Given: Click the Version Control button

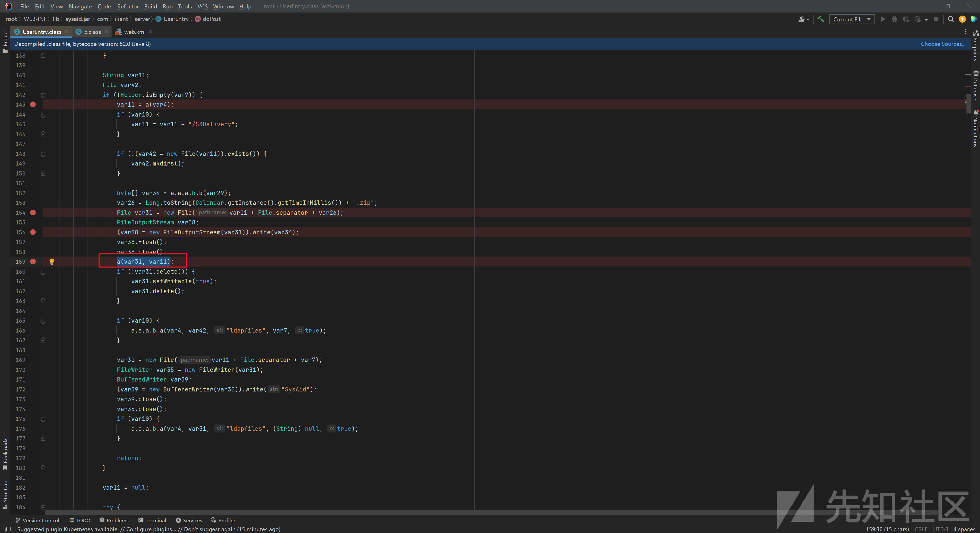Looking at the screenshot, I should pos(37,520).
